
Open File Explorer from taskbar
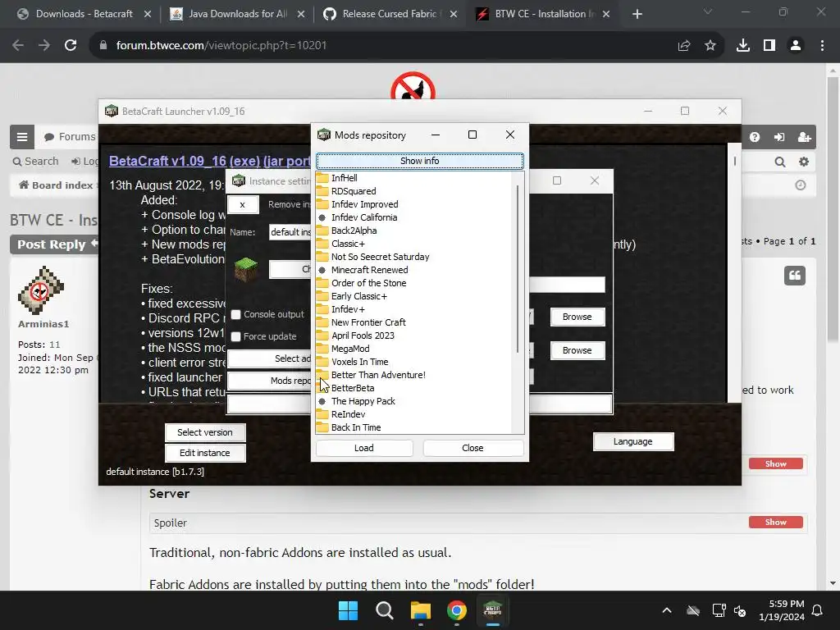pyautogui.click(x=421, y=610)
